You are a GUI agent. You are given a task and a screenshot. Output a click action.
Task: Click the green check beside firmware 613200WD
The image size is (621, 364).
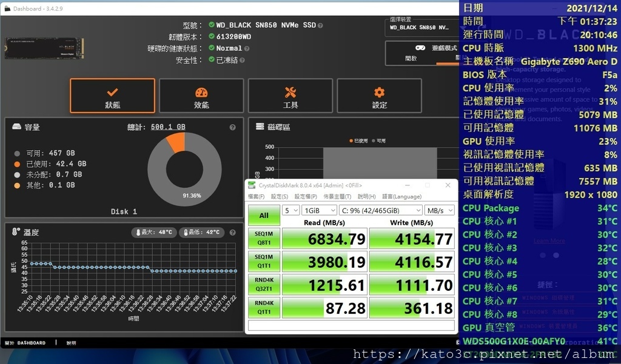212,36
